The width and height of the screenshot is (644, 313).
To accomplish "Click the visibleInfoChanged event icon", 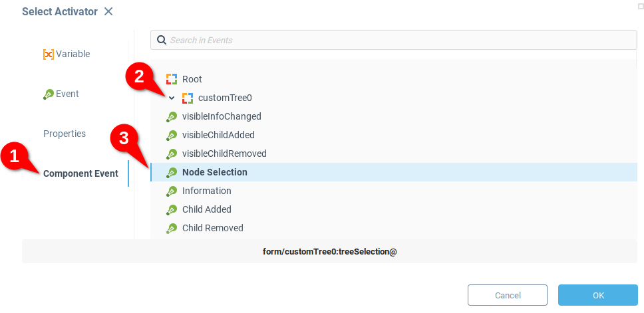I will 172,116.
